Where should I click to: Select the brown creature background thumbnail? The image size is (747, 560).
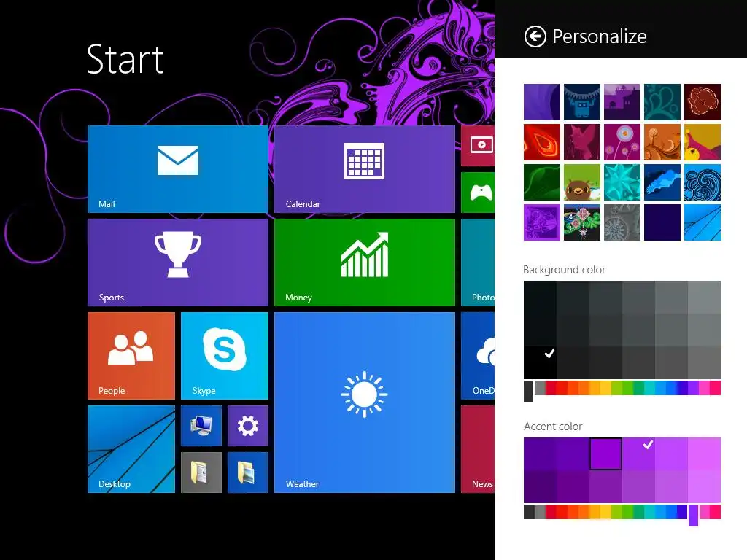[x=581, y=182]
